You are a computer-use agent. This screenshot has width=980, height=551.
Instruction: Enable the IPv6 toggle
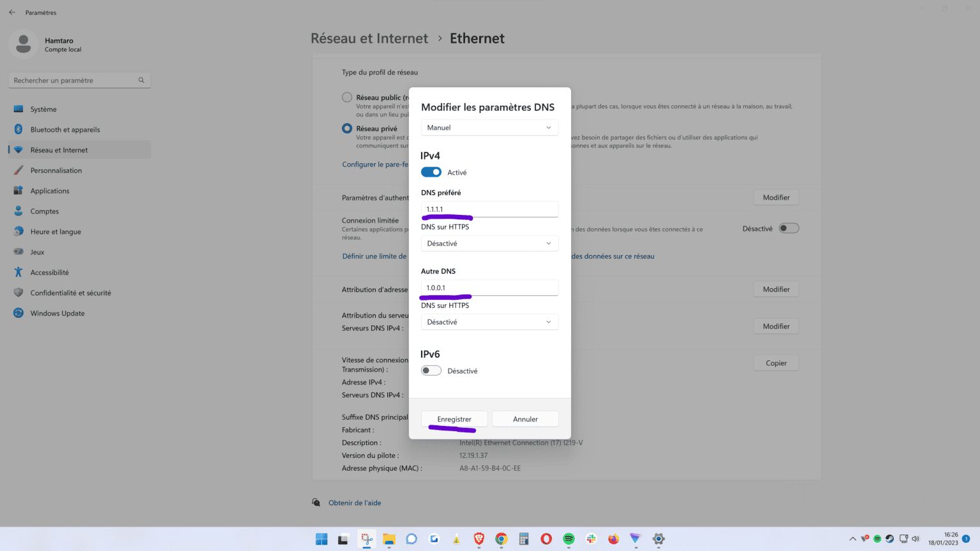(431, 370)
